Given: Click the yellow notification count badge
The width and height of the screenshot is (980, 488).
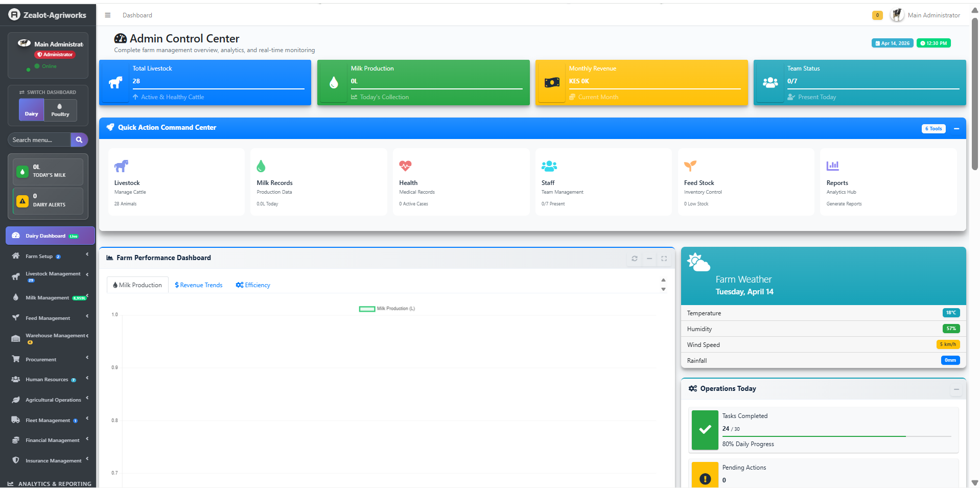Looking at the screenshot, I should 877,15.
